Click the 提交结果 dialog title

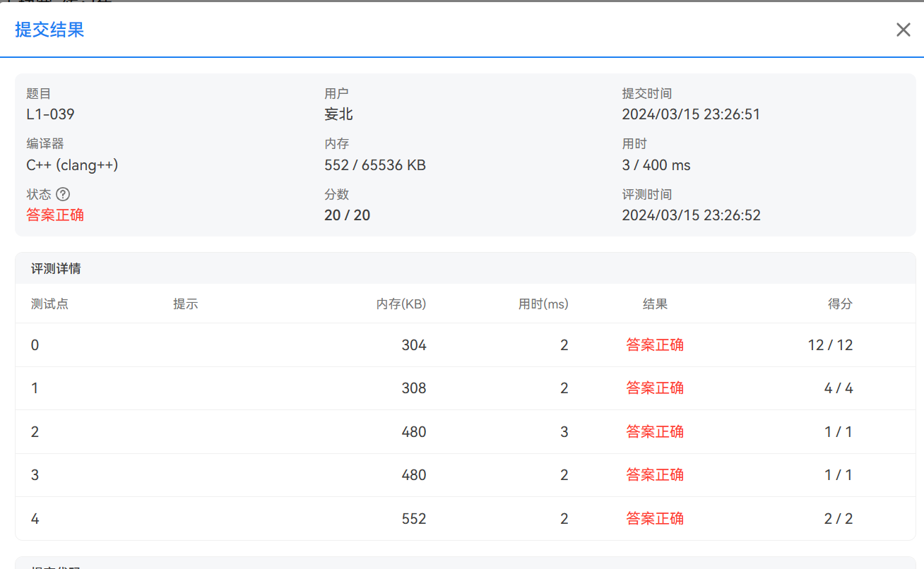pos(49,30)
